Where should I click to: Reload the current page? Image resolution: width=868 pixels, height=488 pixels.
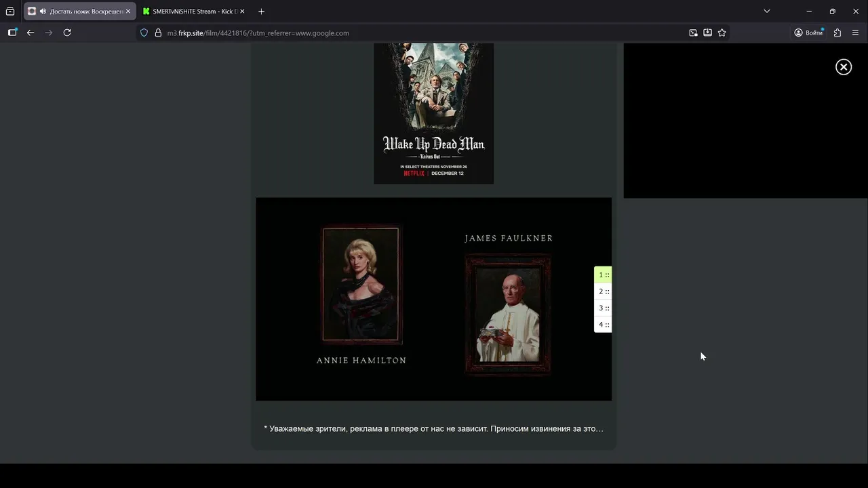[67, 33]
